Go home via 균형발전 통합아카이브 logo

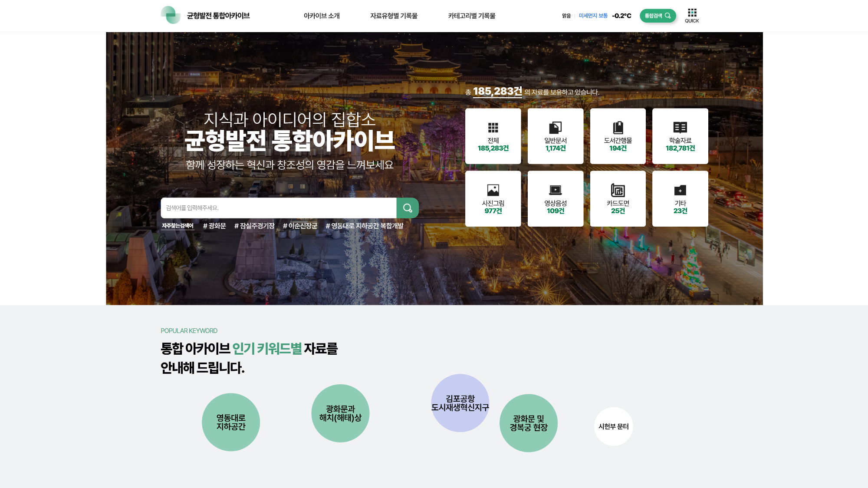tap(205, 16)
